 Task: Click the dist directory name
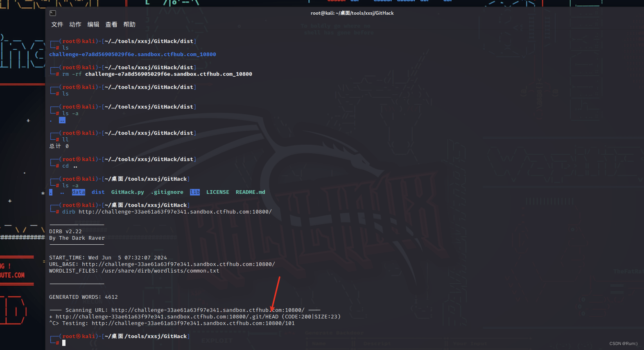[98, 192]
